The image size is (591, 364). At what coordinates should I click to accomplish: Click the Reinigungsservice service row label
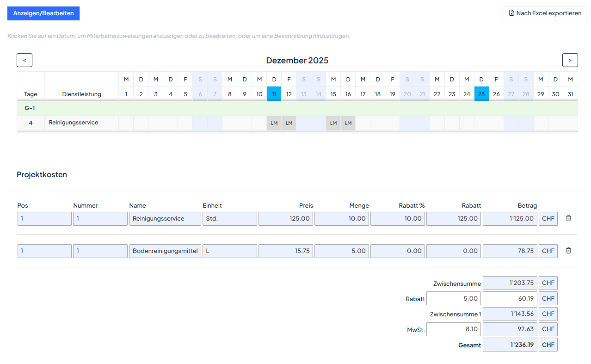74,123
